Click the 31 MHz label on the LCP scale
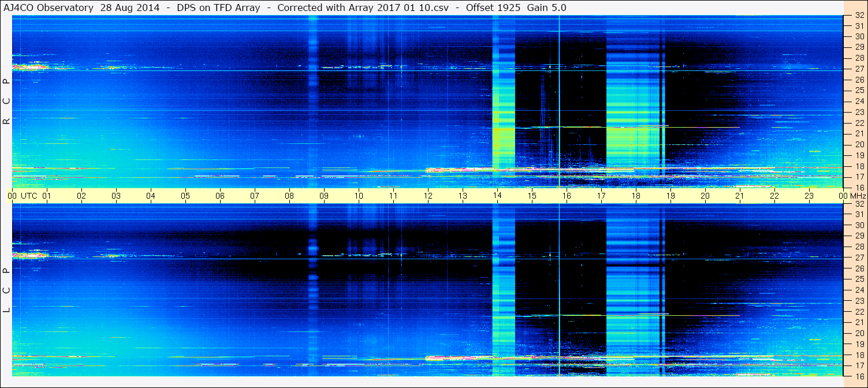This screenshot has width=868, height=388. pyautogui.click(x=859, y=215)
